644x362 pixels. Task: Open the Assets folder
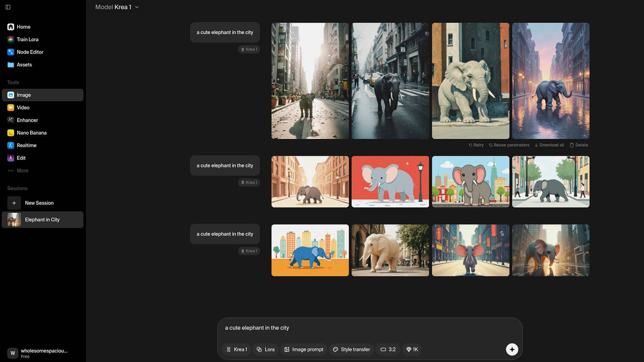[24, 65]
